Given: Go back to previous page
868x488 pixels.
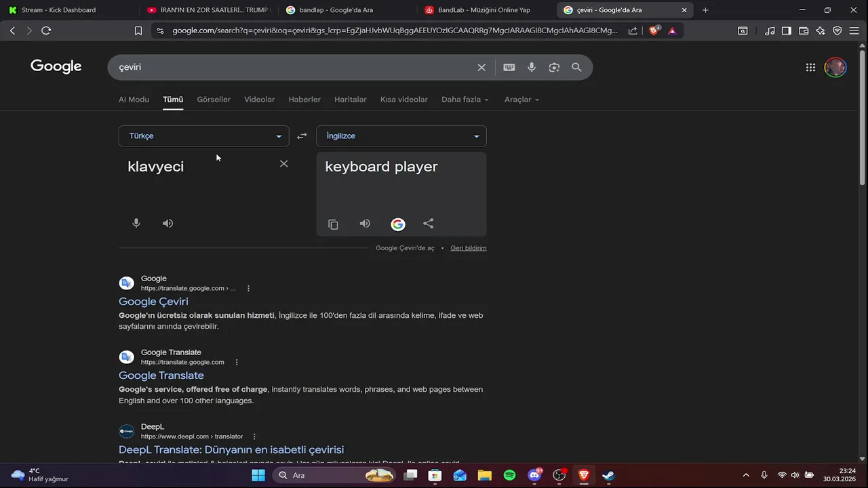Looking at the screenshot, I should click(x=12, y=30).
